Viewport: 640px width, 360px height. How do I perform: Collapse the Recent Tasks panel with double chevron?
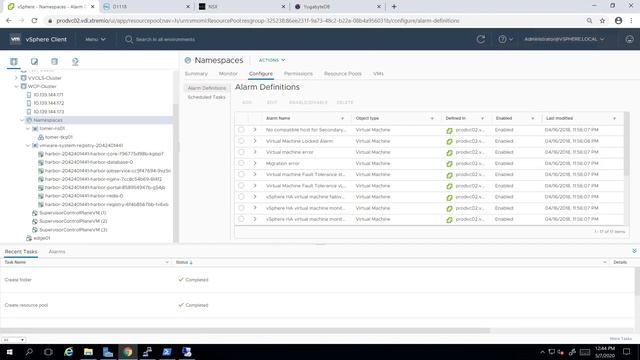point(634,251)
